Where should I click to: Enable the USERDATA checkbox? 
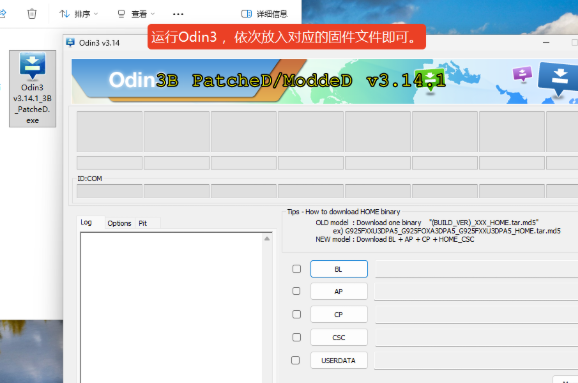pos(296,360)
